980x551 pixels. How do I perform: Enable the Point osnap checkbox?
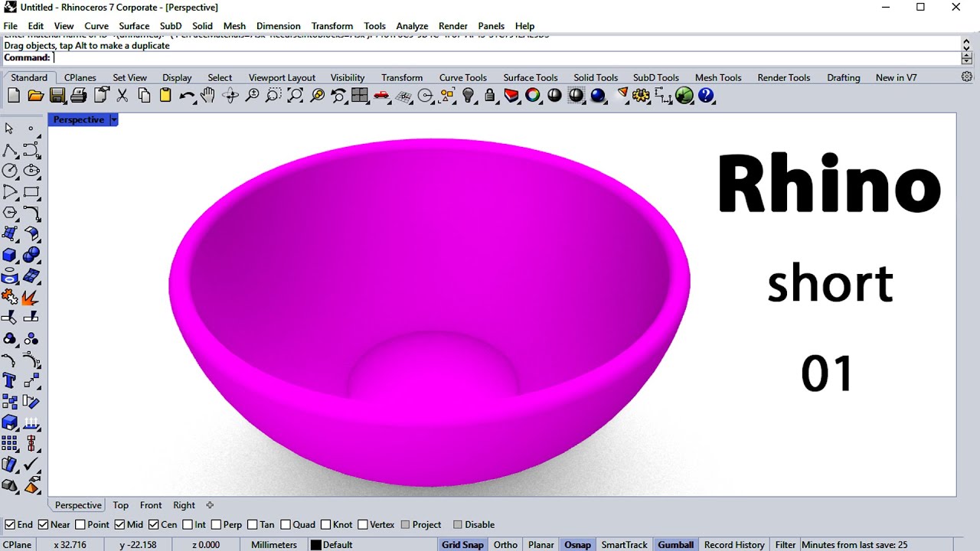80,525
